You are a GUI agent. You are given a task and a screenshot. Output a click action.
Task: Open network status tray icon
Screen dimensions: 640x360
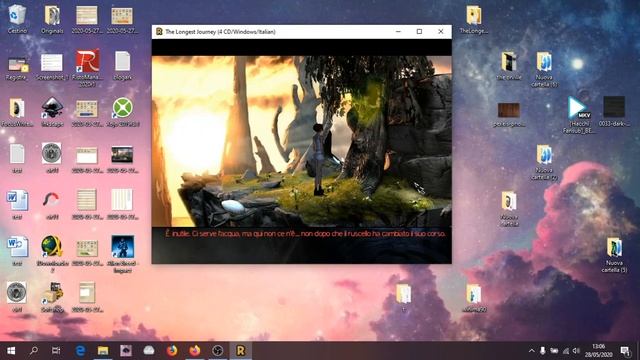point(565,351)
